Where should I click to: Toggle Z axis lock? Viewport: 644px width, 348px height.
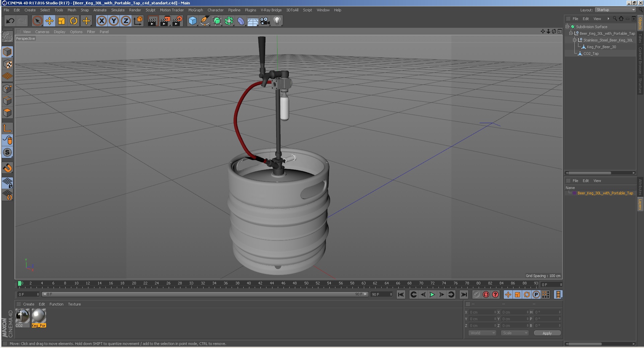click(x=126, y=21)
